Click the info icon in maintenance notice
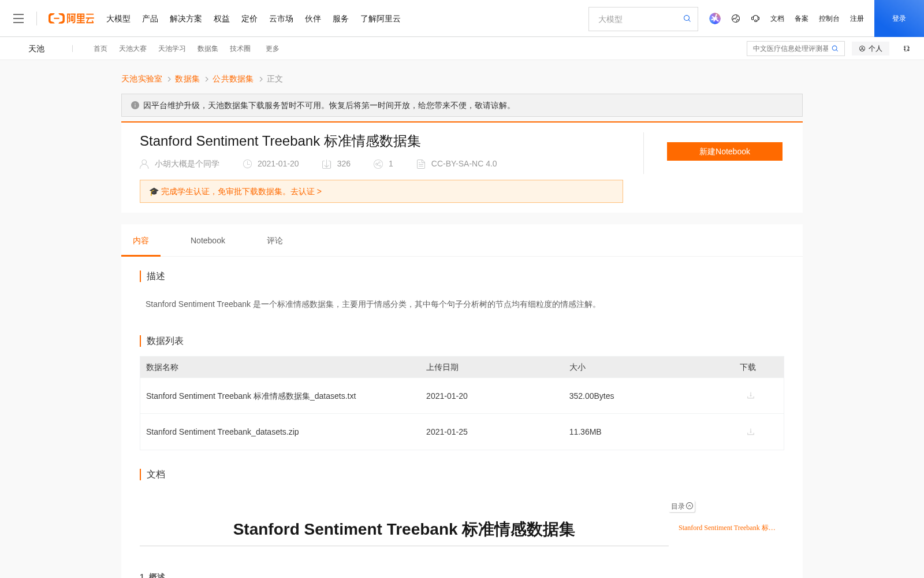 pyautogui.click(x=135, y=105)
